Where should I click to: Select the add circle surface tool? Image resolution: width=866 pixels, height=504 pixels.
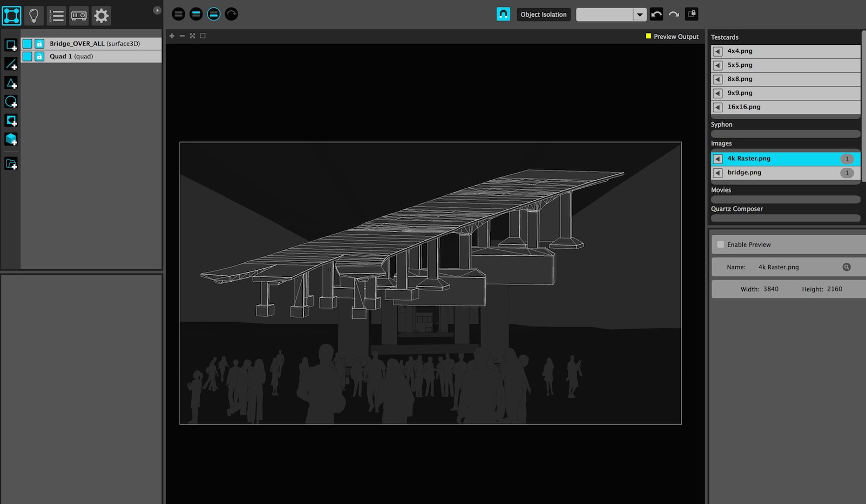pyautogui.click(x=11, y=102)
